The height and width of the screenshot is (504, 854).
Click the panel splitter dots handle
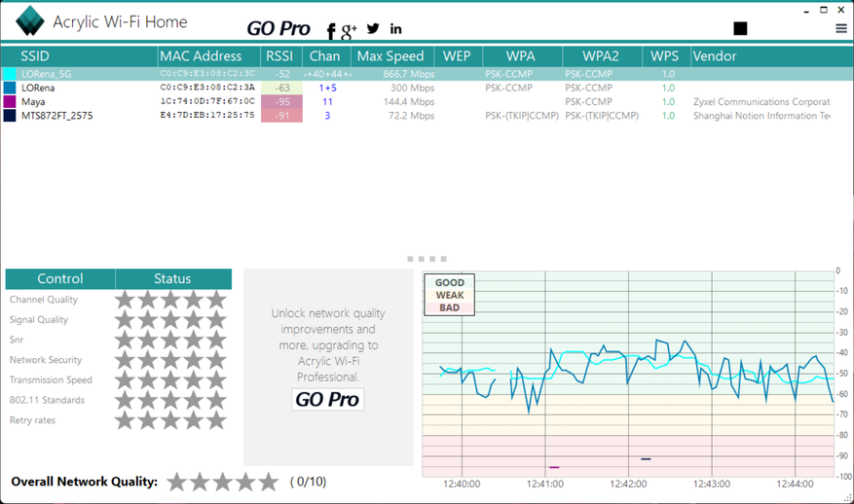click(427, 259)
